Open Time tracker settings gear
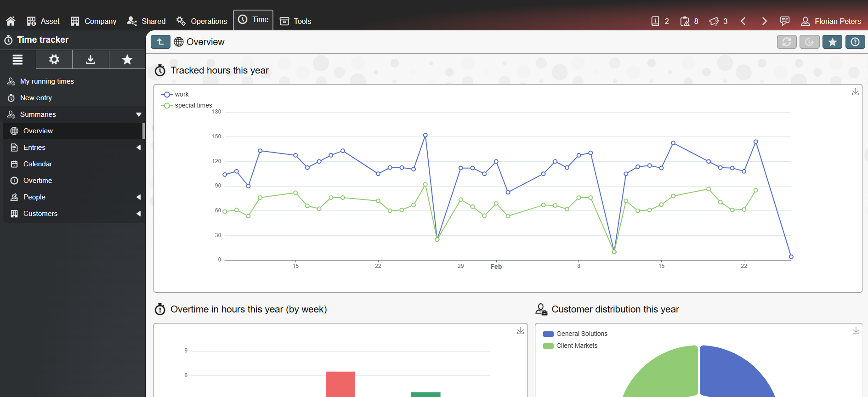Screen dimensions: 868x397 point(54,59)
